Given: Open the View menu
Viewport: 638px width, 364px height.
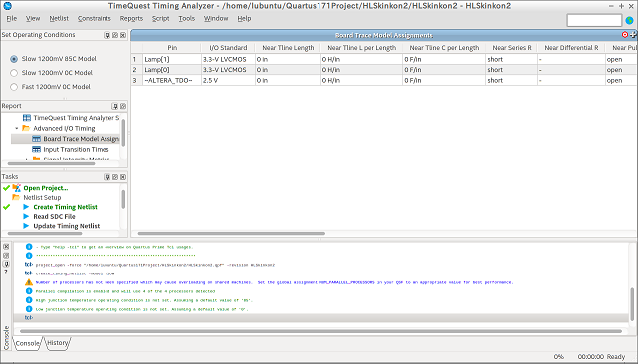Looking at the screenshot, I should pyautogui.click(x=33, y=18).
